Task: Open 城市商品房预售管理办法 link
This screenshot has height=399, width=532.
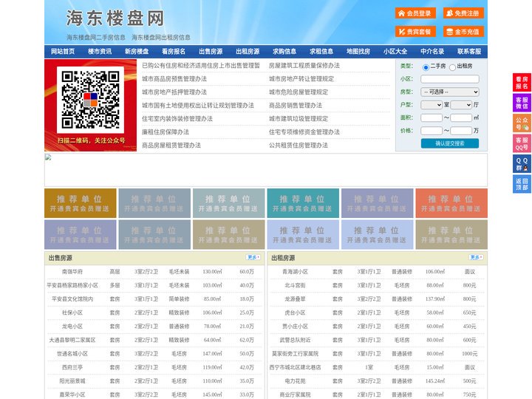Action: pos(174,79)
